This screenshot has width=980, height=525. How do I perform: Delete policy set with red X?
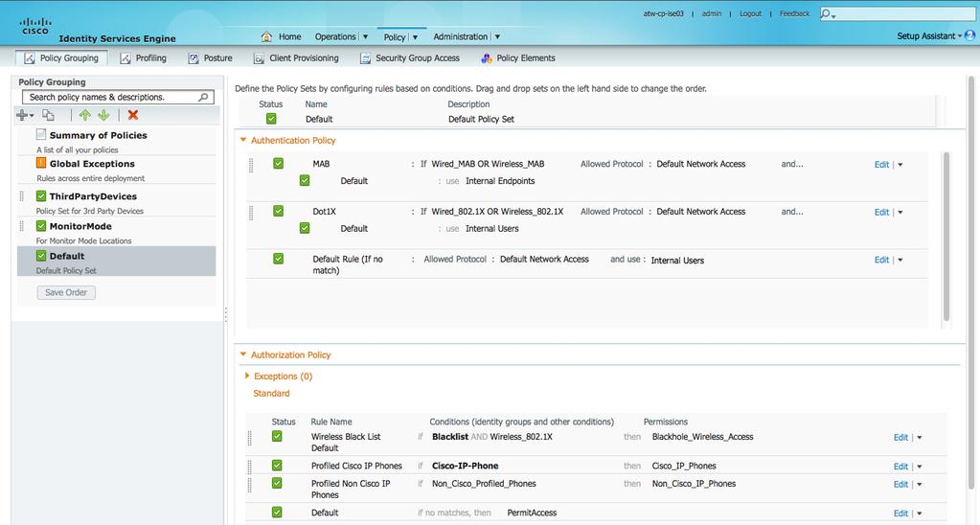tap(132, 115)
